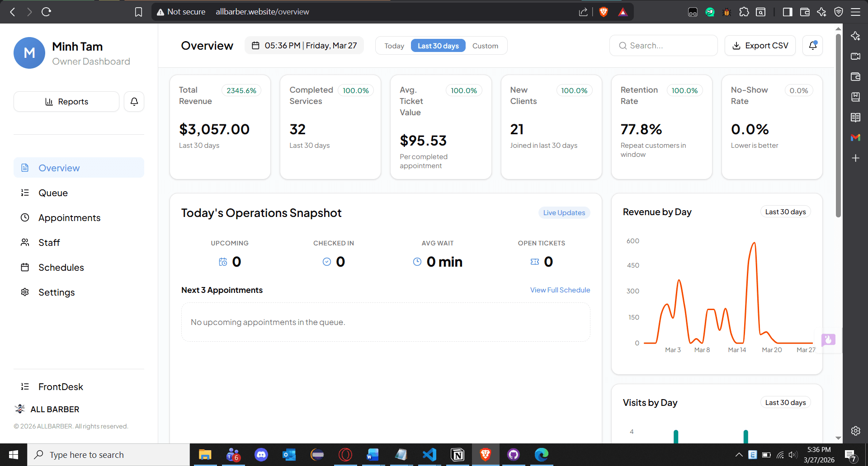This screenshot has width=868, height=466.
Task: Click the share page icon in the address bar
Action: [x=583, y=12]
